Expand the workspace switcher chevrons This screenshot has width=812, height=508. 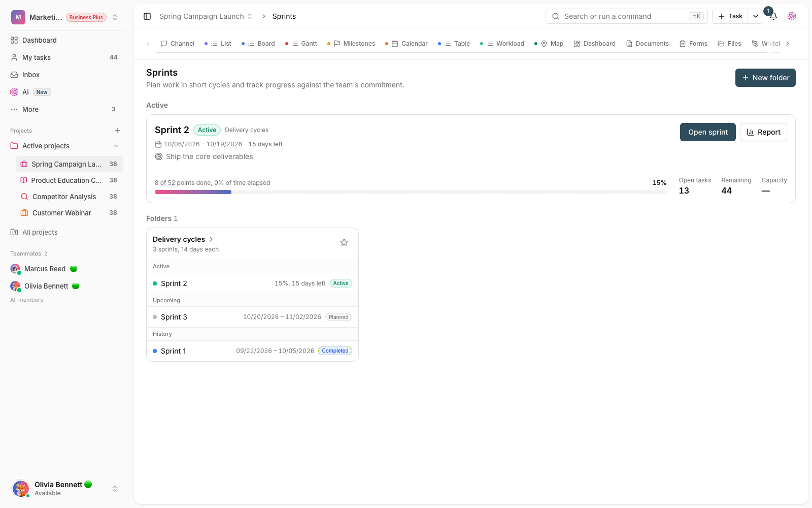coord(115,17)
